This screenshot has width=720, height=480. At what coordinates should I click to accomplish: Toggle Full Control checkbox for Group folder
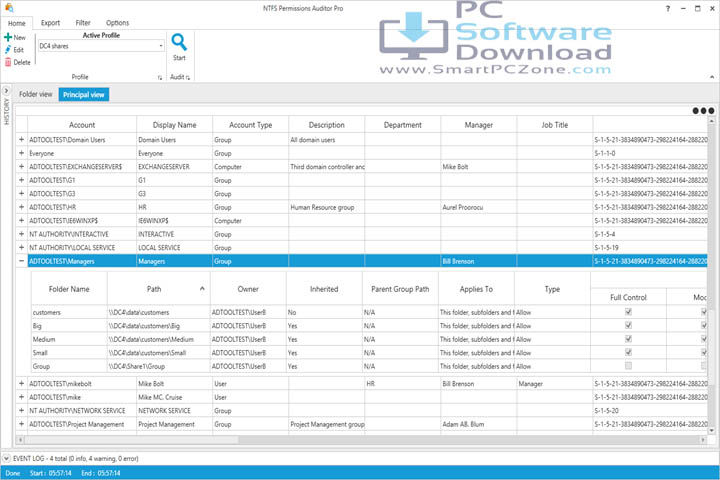628,366
